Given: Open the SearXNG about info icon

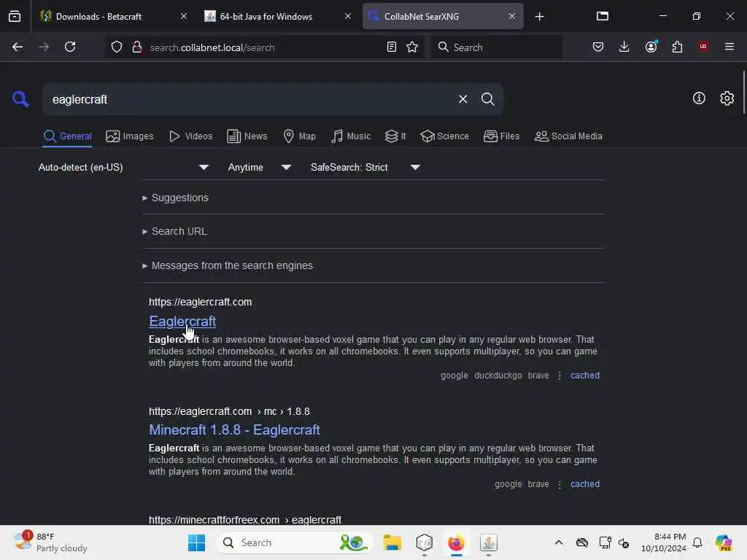Looking at the screenshot, I should pos(699,98).
